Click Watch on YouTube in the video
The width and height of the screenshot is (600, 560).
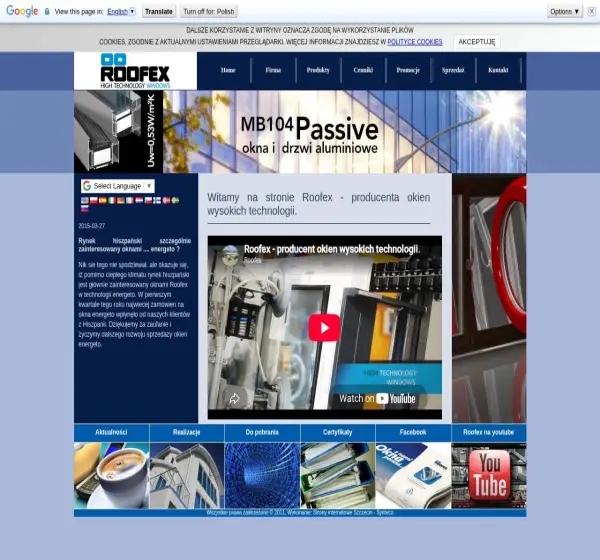(377, 398)
